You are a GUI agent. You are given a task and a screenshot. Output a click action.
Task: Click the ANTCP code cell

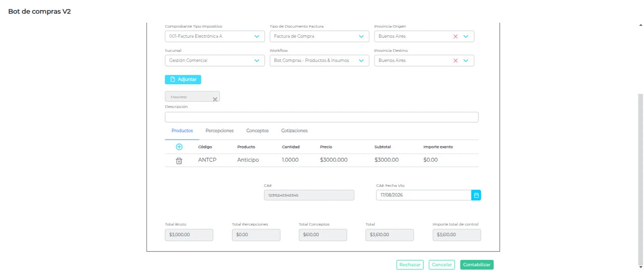(207, 160)
